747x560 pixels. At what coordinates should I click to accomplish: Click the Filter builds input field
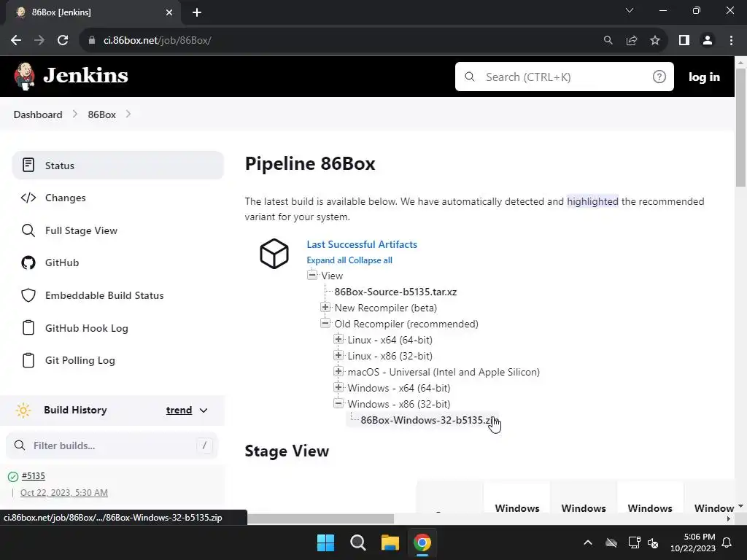(x=112, y=446)
